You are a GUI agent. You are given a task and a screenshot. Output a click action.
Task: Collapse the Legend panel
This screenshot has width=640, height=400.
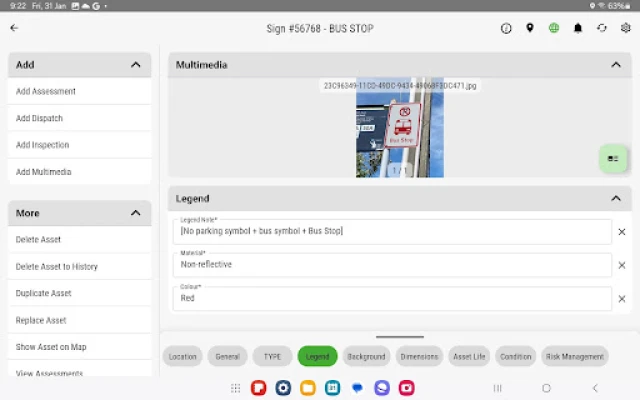pyautogui.click(x=616, y=199)
